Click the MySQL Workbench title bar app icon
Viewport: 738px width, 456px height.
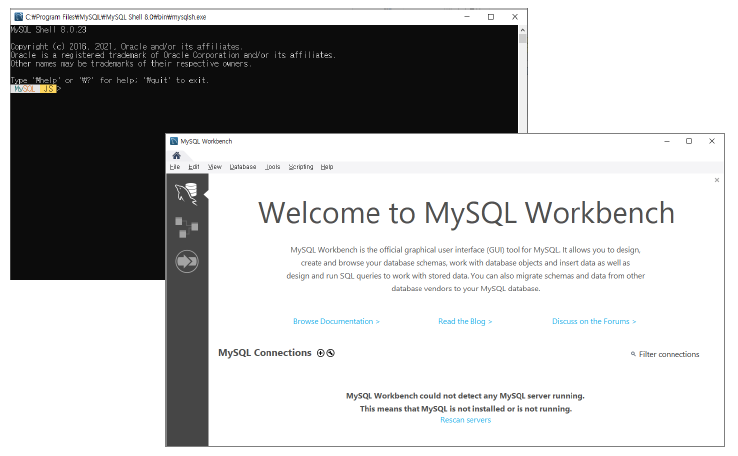click(x=174, y=141)
